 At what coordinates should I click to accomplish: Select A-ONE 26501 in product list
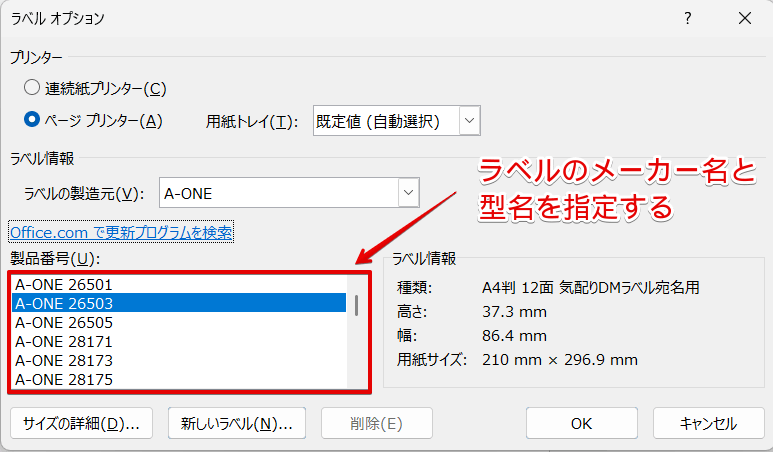click(x=179, y=284)
